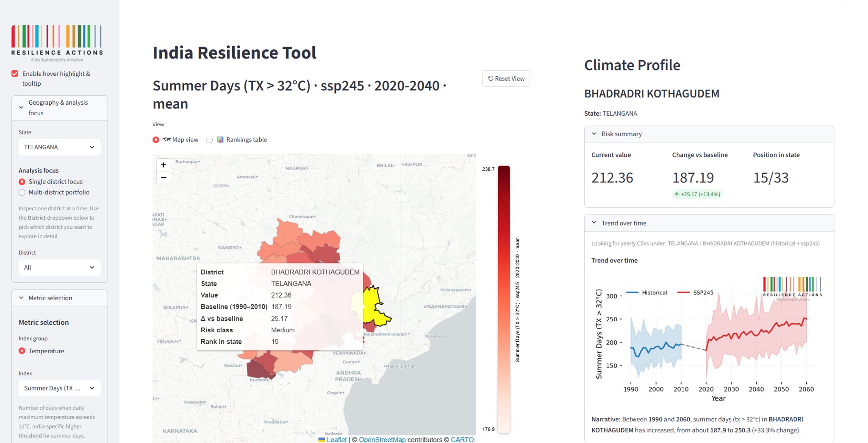This screenshot has height=443, width=868.
Task: Open the District dropdown set to All
Action: tap(59, 267)
